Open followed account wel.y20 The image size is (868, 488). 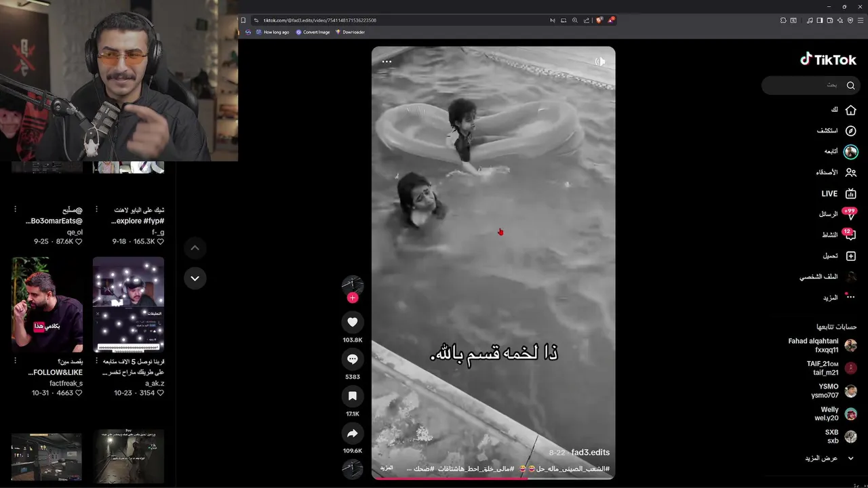[836, 414]
